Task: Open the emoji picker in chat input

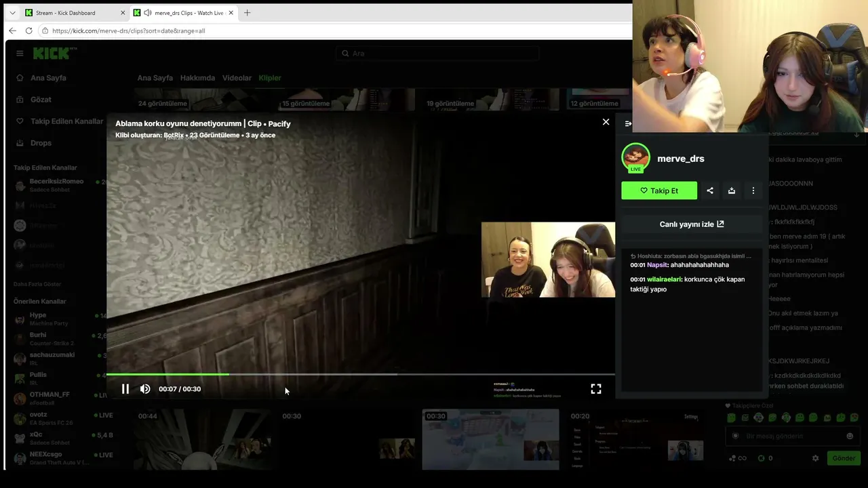Action: 850,436
